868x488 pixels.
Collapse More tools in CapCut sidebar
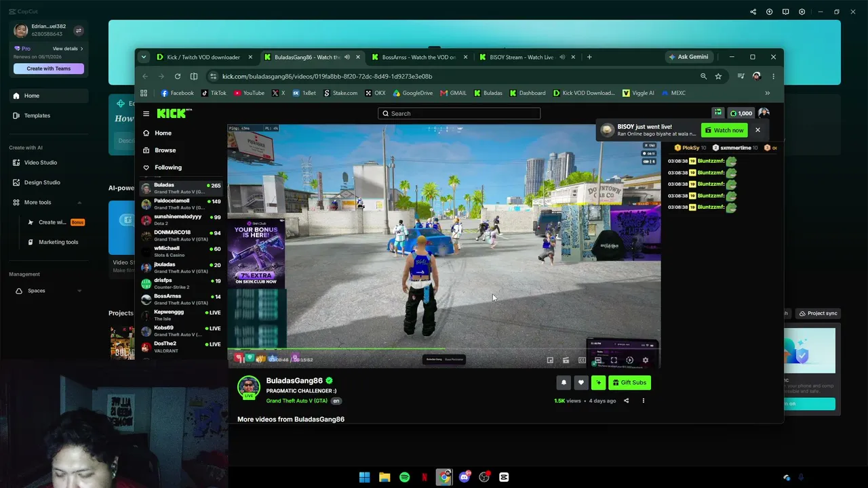79,203
